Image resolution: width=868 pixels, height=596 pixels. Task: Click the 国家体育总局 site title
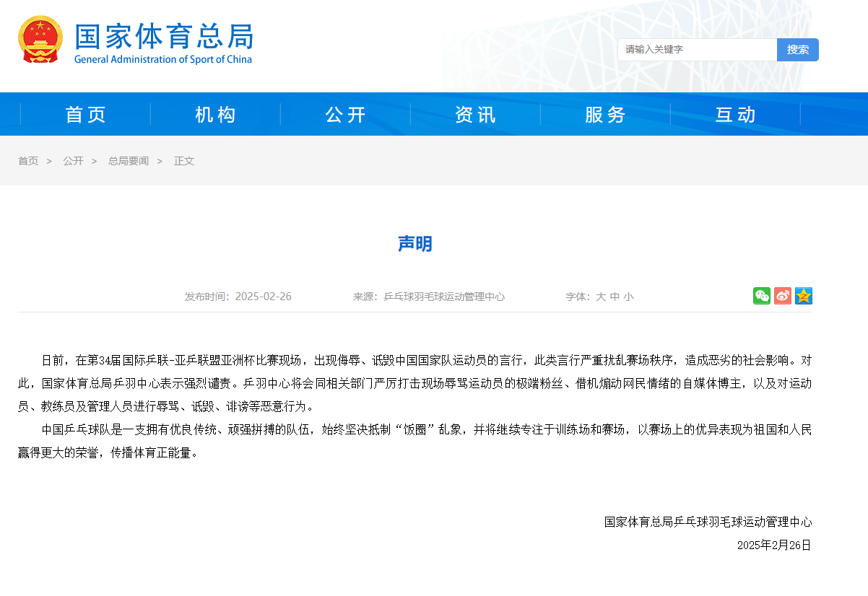(165, 35)
